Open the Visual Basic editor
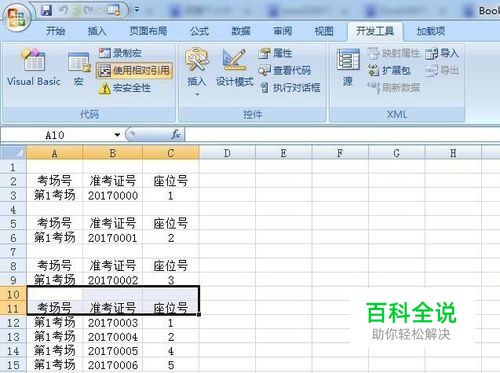This screenshot has width=500, height=373. point(34,67)
